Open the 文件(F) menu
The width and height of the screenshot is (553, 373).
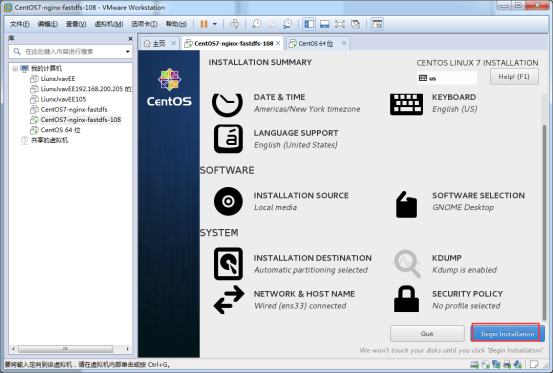[19, 24]
